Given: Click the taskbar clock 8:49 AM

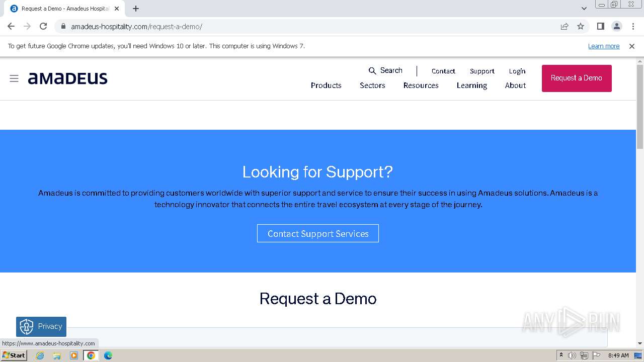Looking at the screenshot, I should point(618,355).
